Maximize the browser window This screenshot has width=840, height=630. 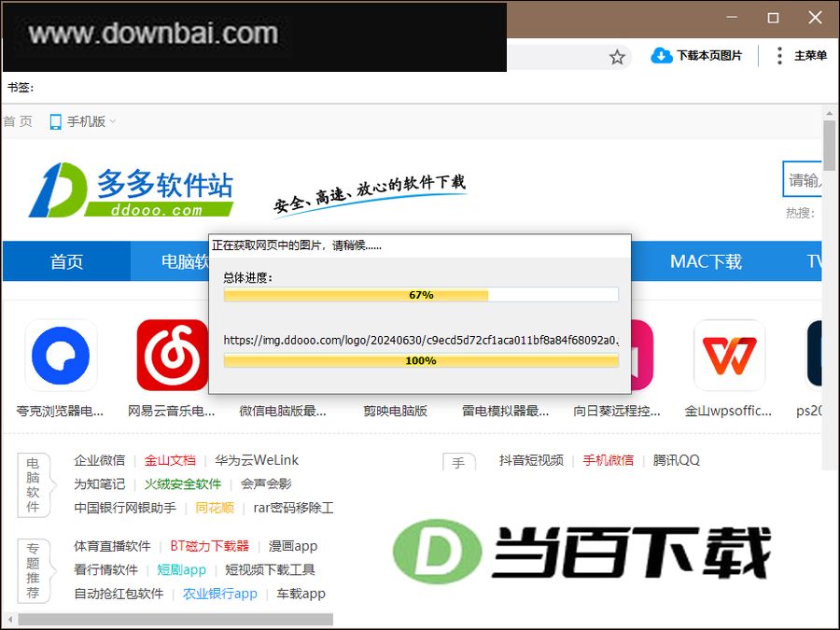tap(773, 19)
